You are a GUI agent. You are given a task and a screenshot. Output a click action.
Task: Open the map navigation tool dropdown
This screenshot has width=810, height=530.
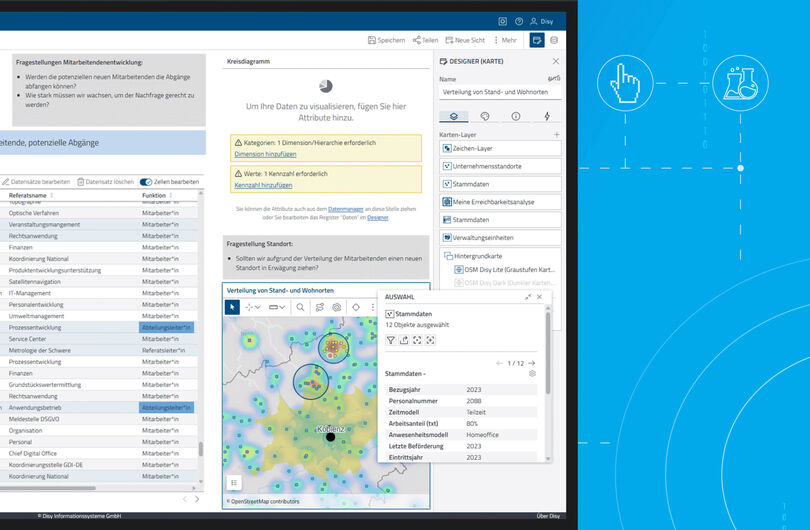tap(253, 307)
